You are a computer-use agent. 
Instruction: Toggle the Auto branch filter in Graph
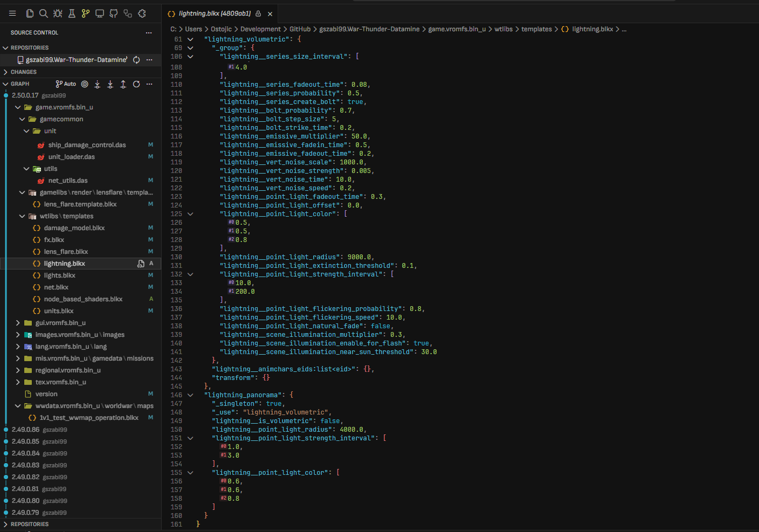tap(66, 84)
